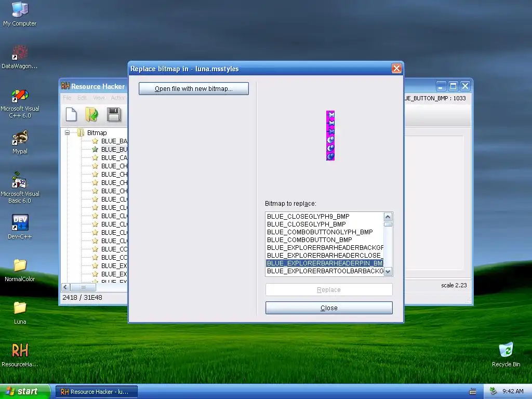Image resolution: width=532 pixels, height=399 pixels.
Task: Click the 9:42 AM taskbar clock
Action: click(513, 392)
